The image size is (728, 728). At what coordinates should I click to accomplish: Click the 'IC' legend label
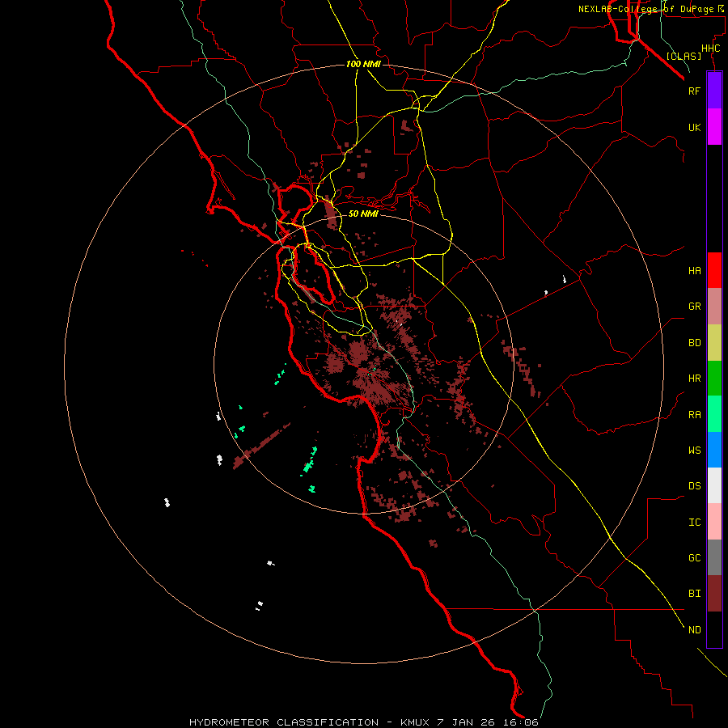point(695,523)
